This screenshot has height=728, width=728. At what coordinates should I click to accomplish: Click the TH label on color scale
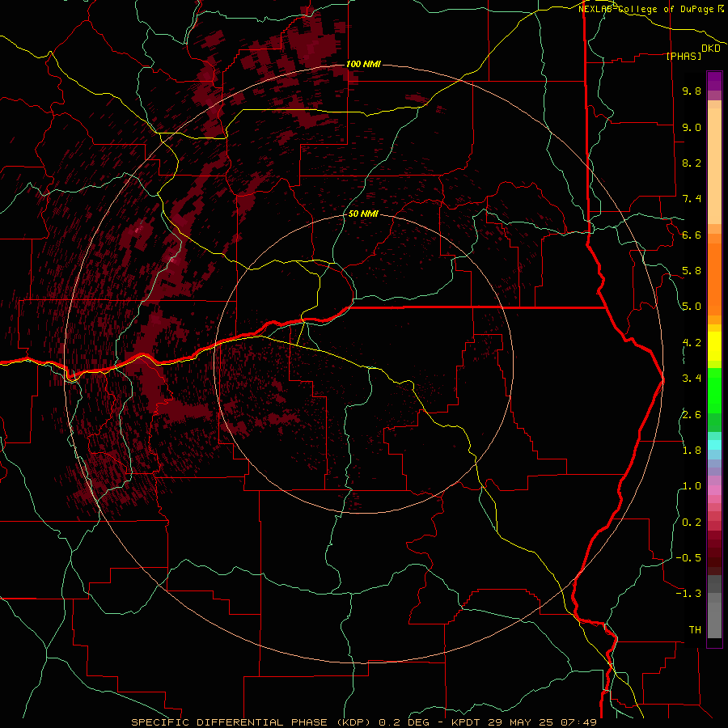(695, 630)
